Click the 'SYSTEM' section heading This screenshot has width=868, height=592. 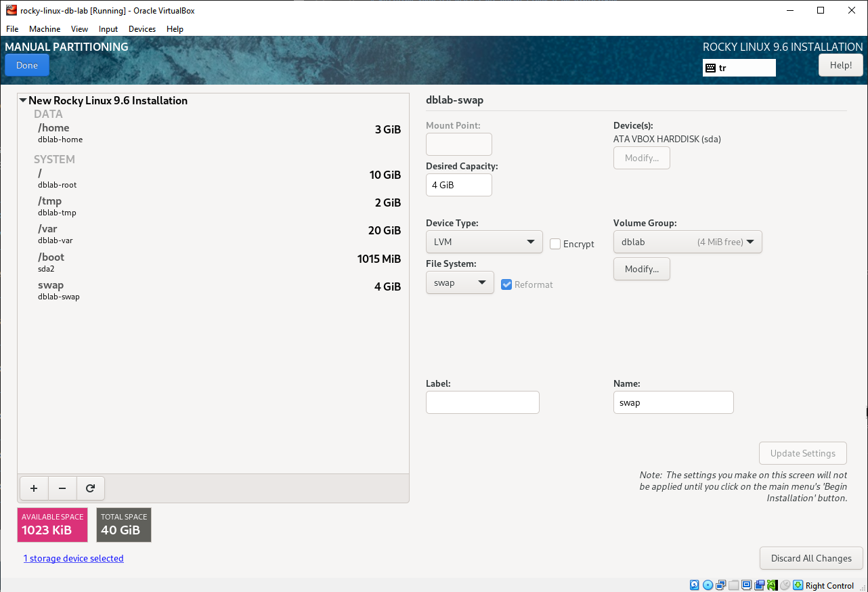pos(54,160)
